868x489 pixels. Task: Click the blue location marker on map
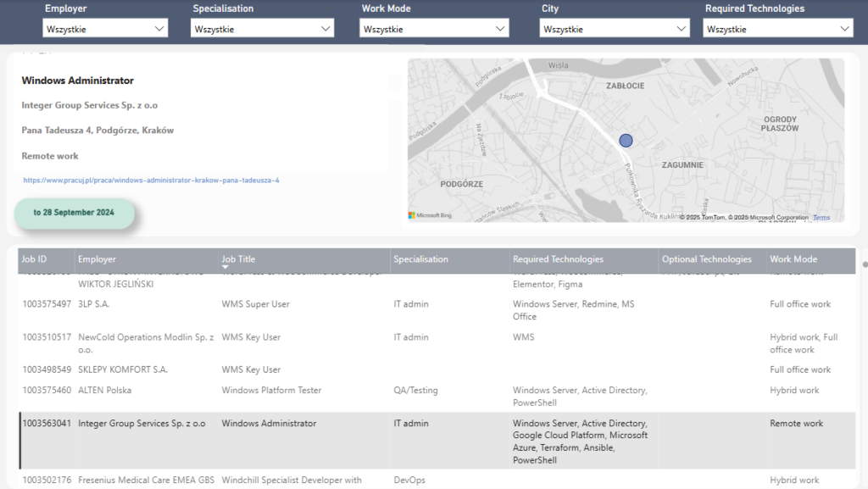626,141
